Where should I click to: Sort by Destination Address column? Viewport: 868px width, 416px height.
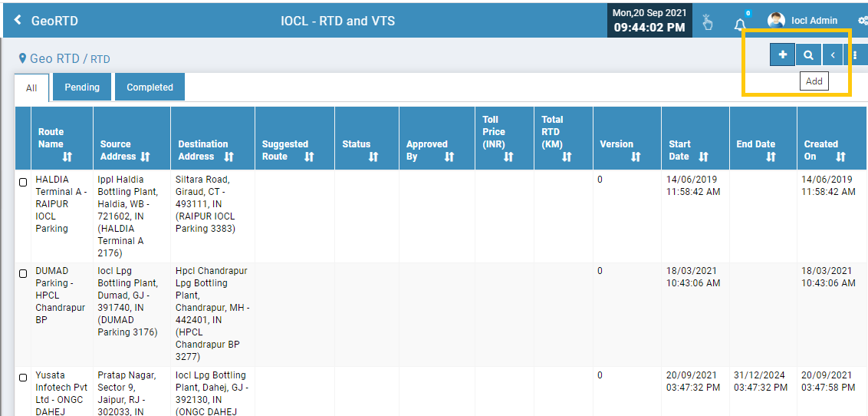[229, 157]
